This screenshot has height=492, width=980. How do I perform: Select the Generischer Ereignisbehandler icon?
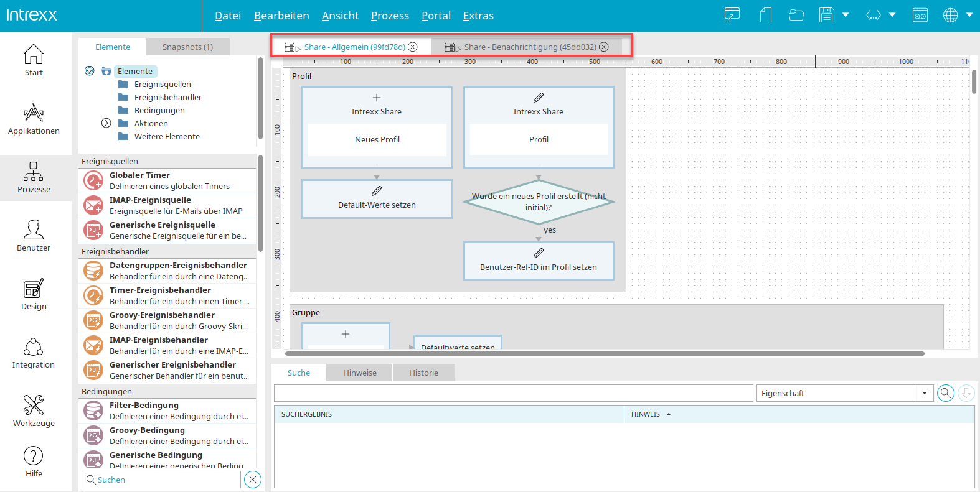(93, 370)
